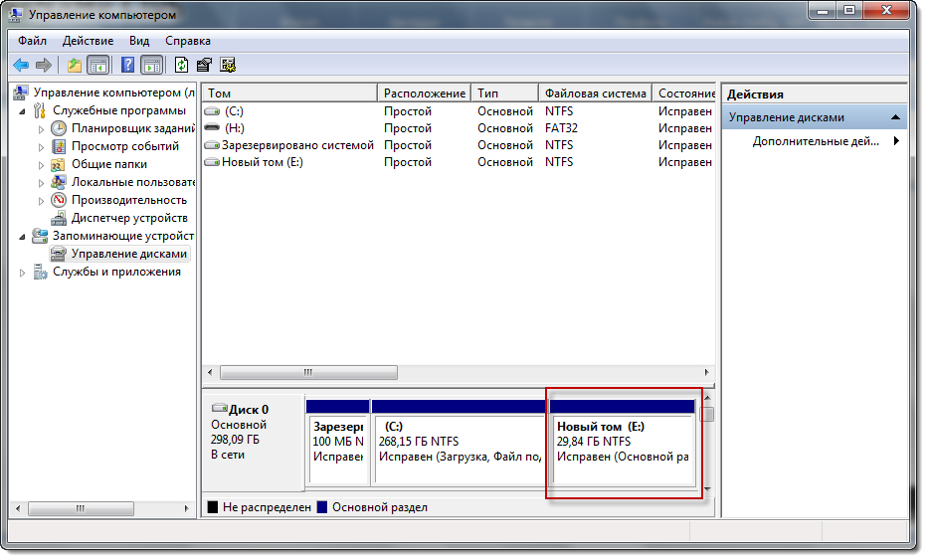Expand the Локальные пользователи node

[41, 183]
